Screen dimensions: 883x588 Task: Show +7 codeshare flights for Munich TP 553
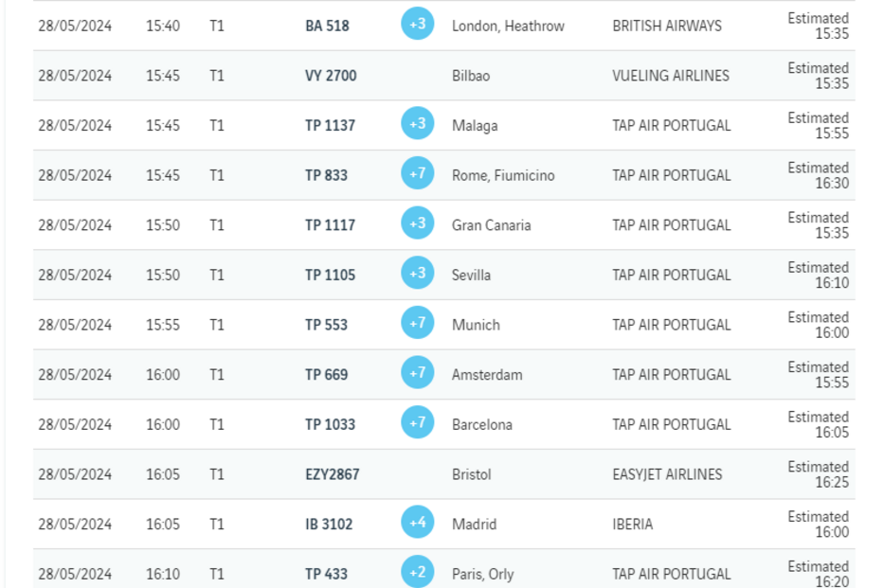click(418, 323)
